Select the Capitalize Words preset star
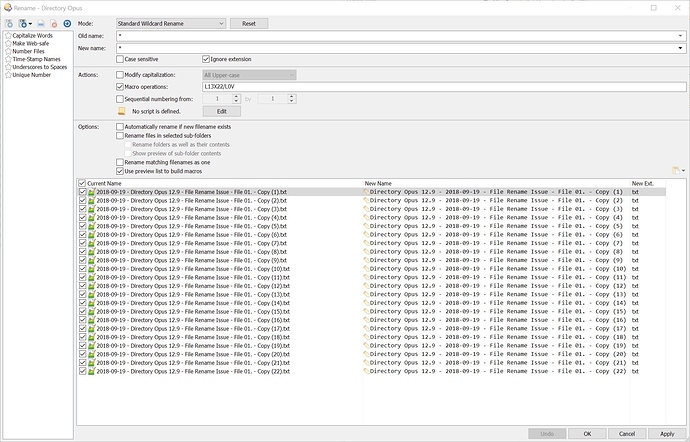This screenshot has width=690, height=442. click(8, 36)
